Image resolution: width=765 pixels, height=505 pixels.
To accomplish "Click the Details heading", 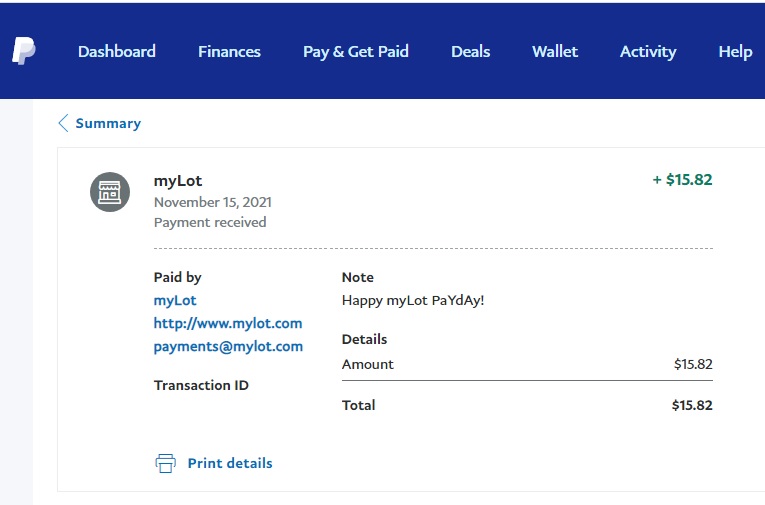I will pyautogui.click(x=364, y=339).
